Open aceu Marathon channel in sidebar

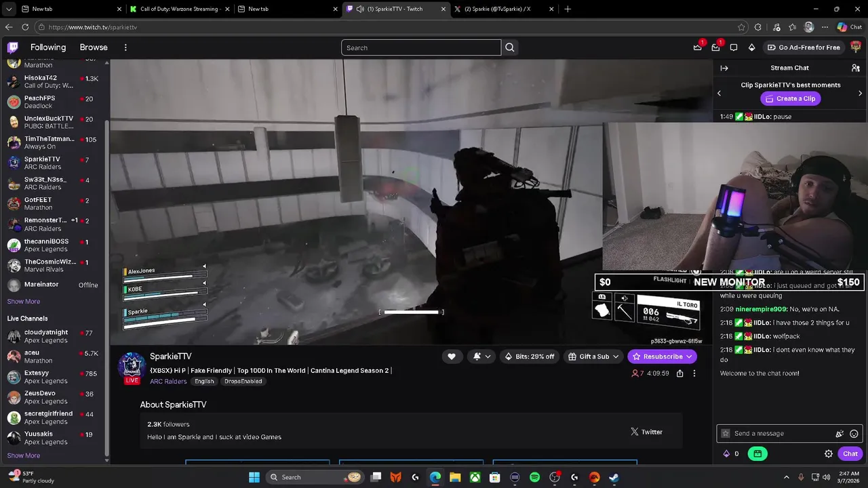coord(54,357)
